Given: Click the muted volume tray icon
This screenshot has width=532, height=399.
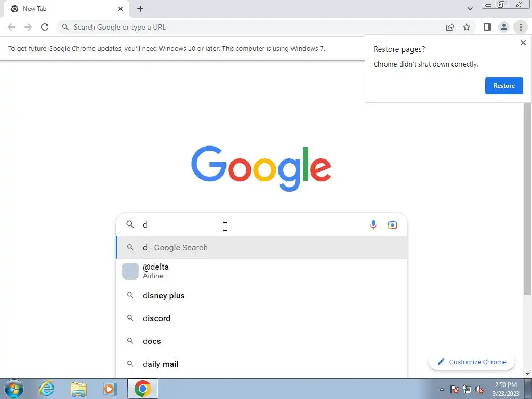Looking at the screenshot, I should pos(480,389).
